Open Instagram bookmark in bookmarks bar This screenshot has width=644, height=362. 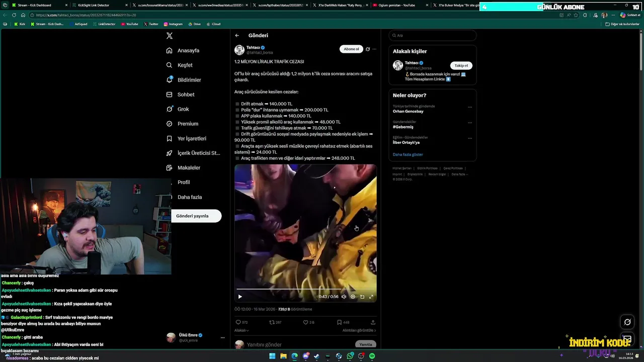[173, 24]
